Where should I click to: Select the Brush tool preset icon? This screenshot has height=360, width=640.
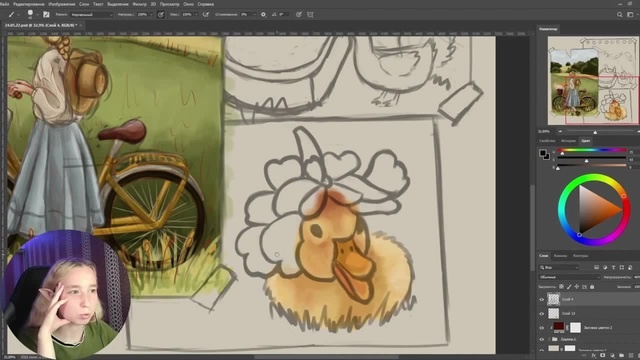(11, 14)
